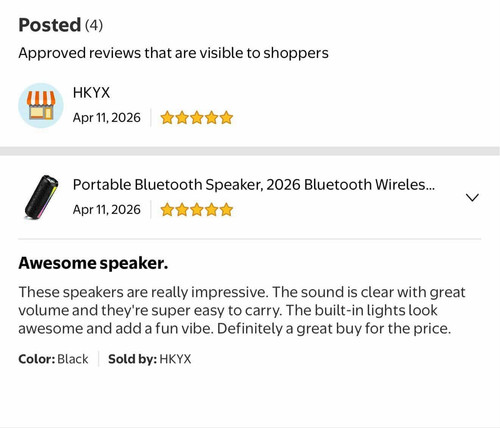This screenshot has width=500, height=428.
Task: Open the Bluetooth speaker product thumbnail
Action: [41, 197]
